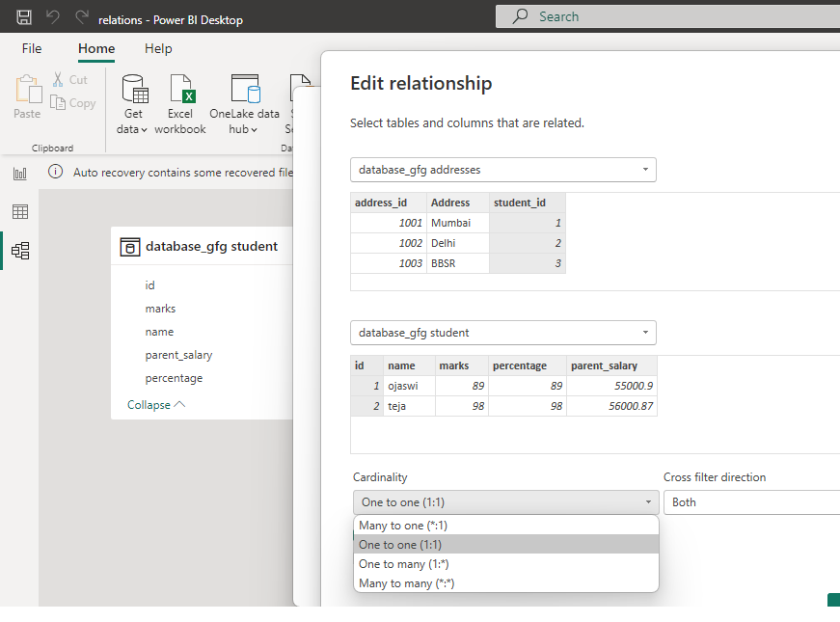Click the auto recovery info icon
The width and height of the screenshot is (840, 622).
click(55, 172)
